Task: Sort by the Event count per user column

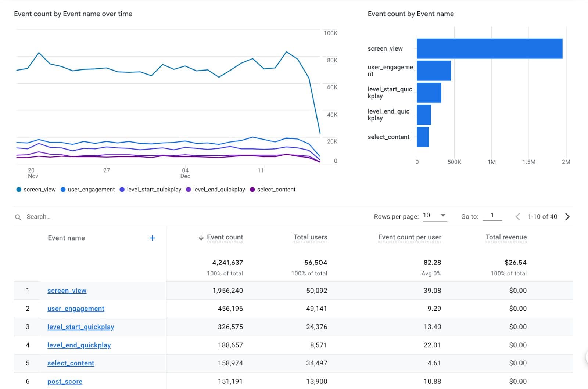Action: (x=410, y=237)
